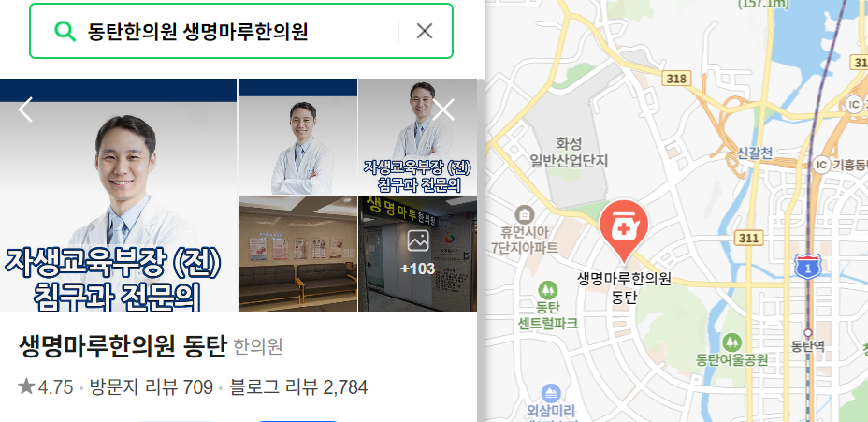Viewport: 868px width, 422px height.
Task: Close the place panel with the white X
Action: [x=442, y=109]
